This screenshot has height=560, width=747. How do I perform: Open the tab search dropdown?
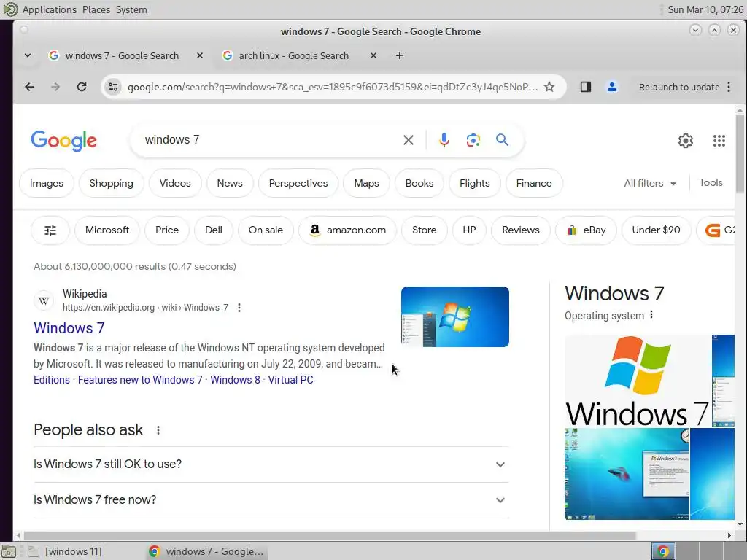(x=28, y=55)
